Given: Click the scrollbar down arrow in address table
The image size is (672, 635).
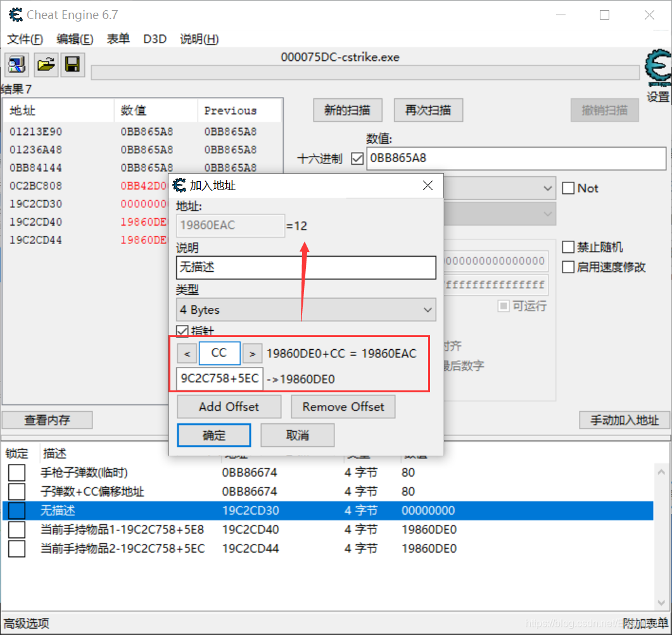Looking at the screenshot, I should pos(661,603).
